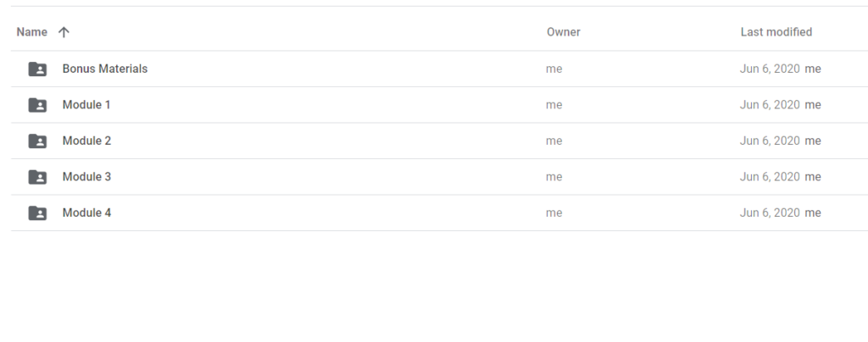Click the Module 3 shared folder icon

coord(37,177)
